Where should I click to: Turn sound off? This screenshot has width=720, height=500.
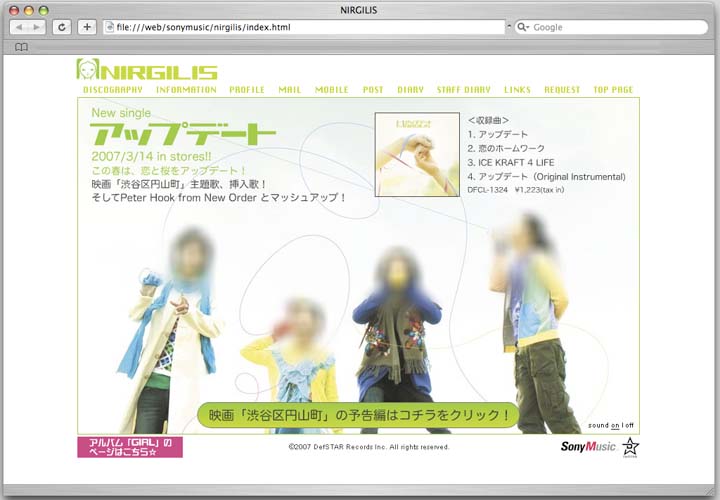pyautogui.click(x=629, y=425)
